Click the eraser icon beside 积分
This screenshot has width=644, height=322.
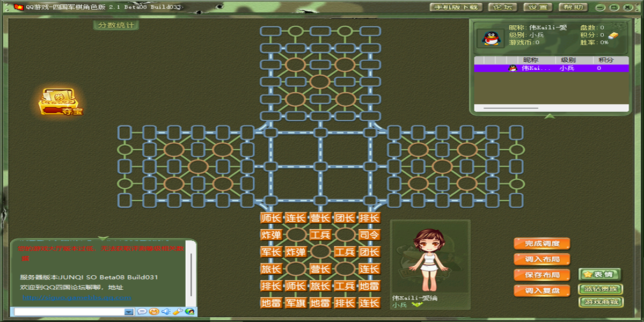(x=613, y=35)
